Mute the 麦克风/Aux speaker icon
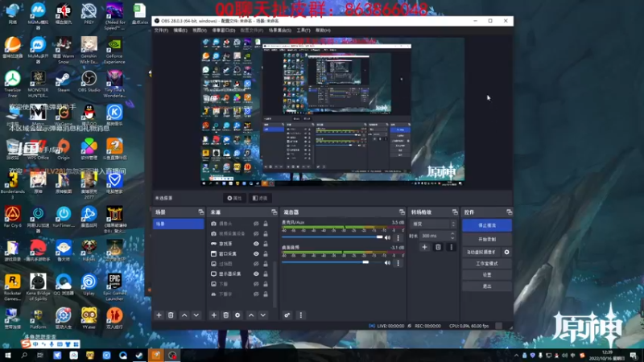 tap(387, 237)
